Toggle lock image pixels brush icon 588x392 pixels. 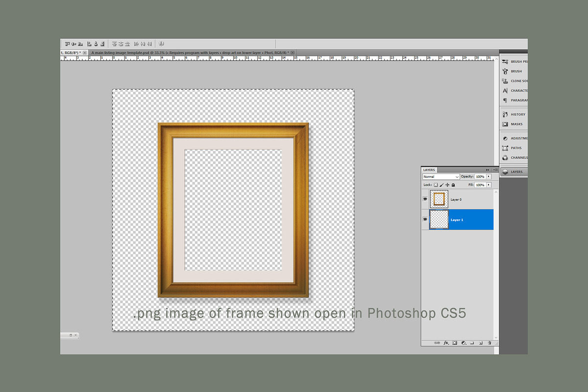click(x=441, y=185)
